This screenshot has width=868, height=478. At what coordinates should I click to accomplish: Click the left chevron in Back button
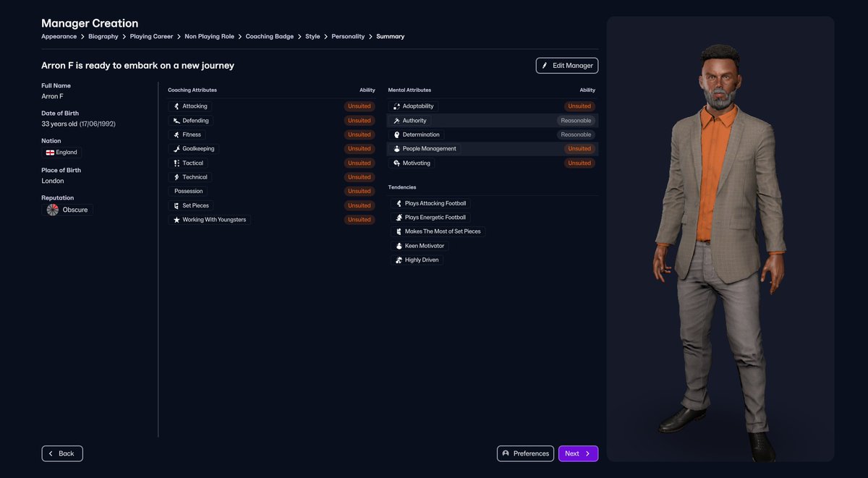coord(51,453)
